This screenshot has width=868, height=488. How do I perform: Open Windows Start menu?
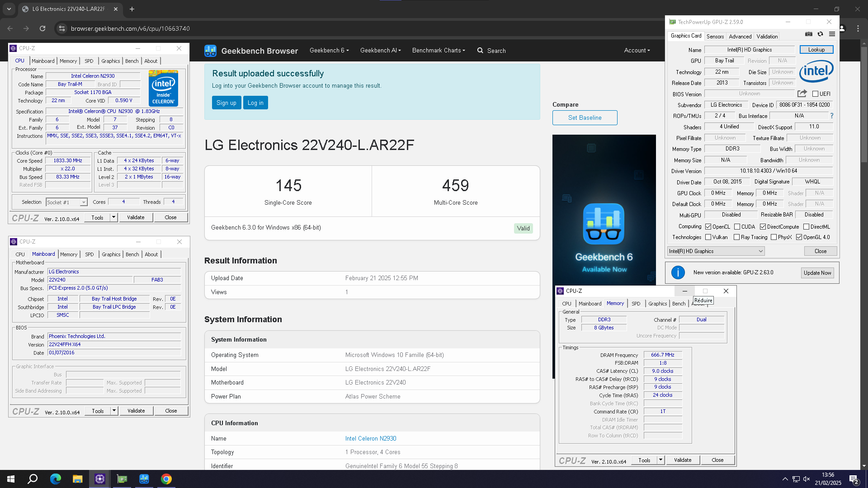[x=11, y=479]
